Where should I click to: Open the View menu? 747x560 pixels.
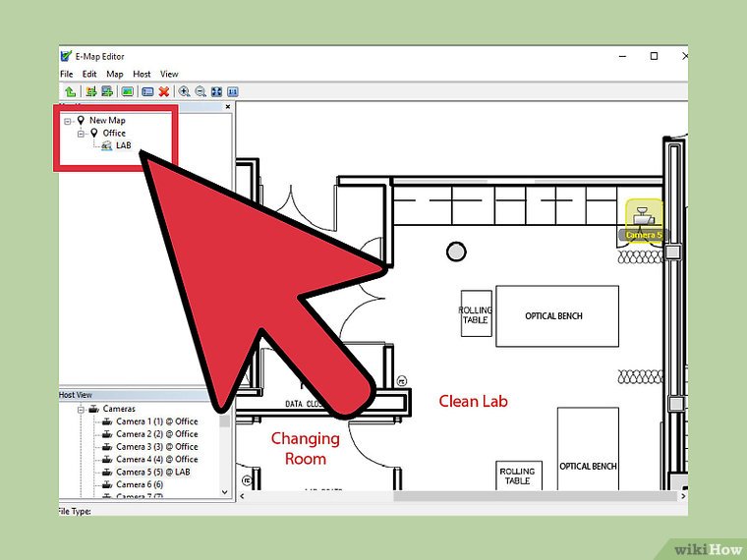(169, 74)
